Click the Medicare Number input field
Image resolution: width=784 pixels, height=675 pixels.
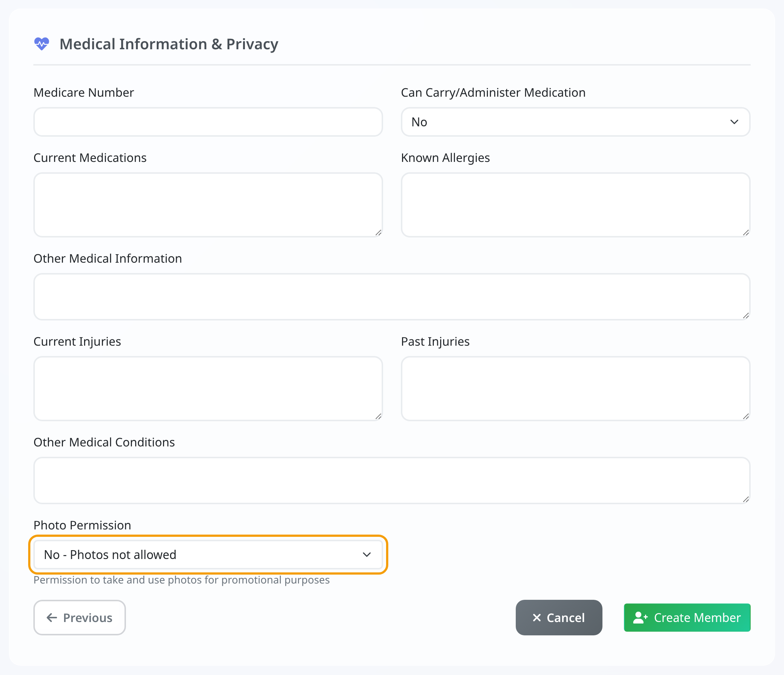click(208, 122)
